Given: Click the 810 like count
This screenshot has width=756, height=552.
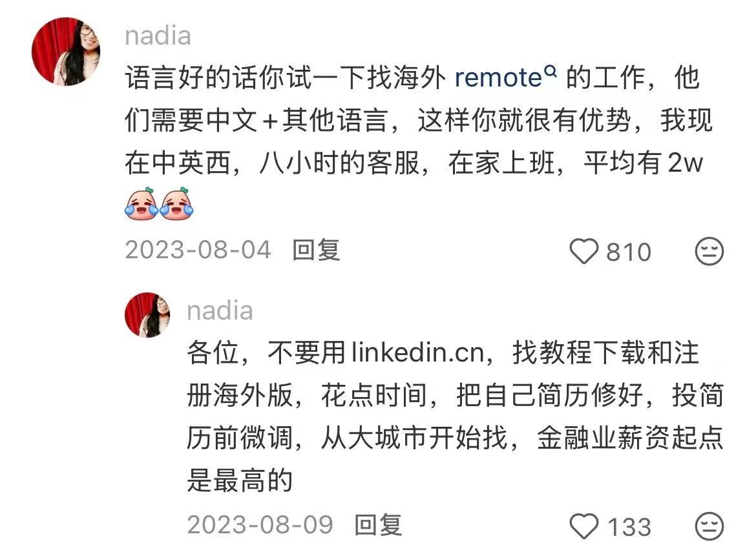Looking at the screenshot, I should pyautogui.click(x=629, y=252).
